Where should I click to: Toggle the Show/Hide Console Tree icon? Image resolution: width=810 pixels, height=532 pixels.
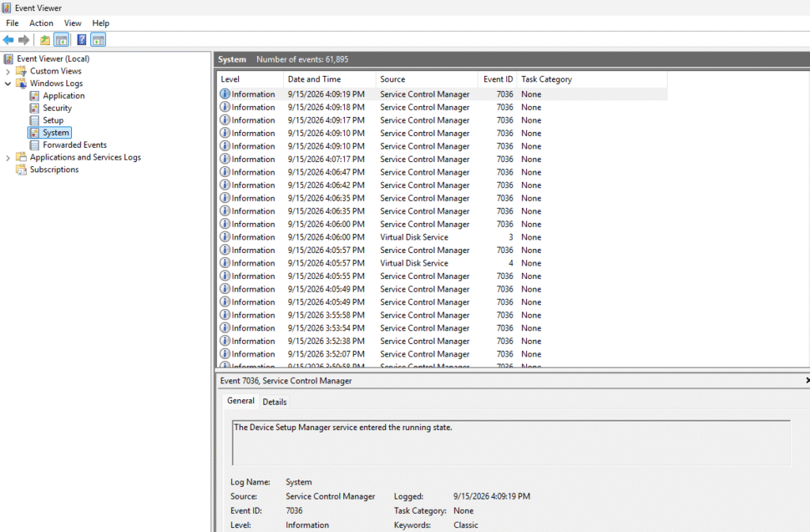point(62,40)
